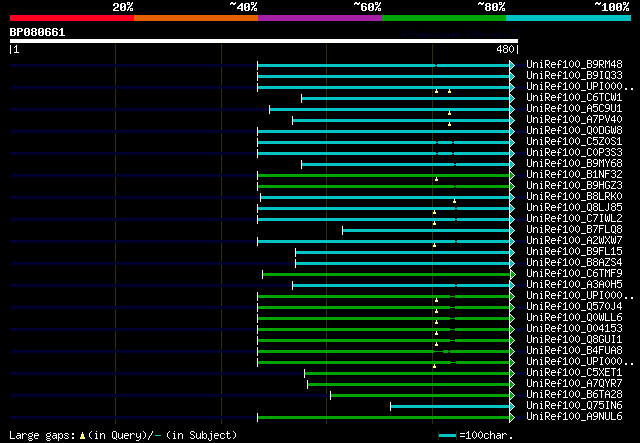Select the UniRef100_B4FUA8 label
This screenshot has width=640, height=443.
pyautogui.click(x=574, y=351)
